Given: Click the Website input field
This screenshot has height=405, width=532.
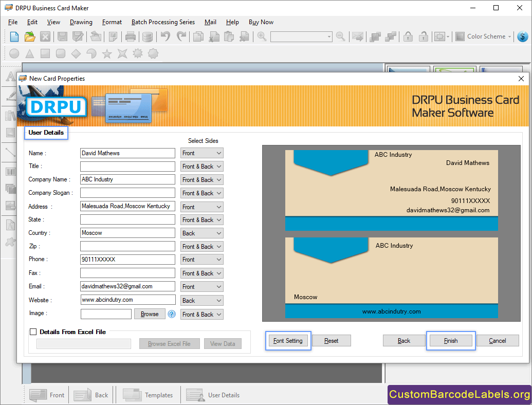Looking at the screenshot, I should [128, 300].
